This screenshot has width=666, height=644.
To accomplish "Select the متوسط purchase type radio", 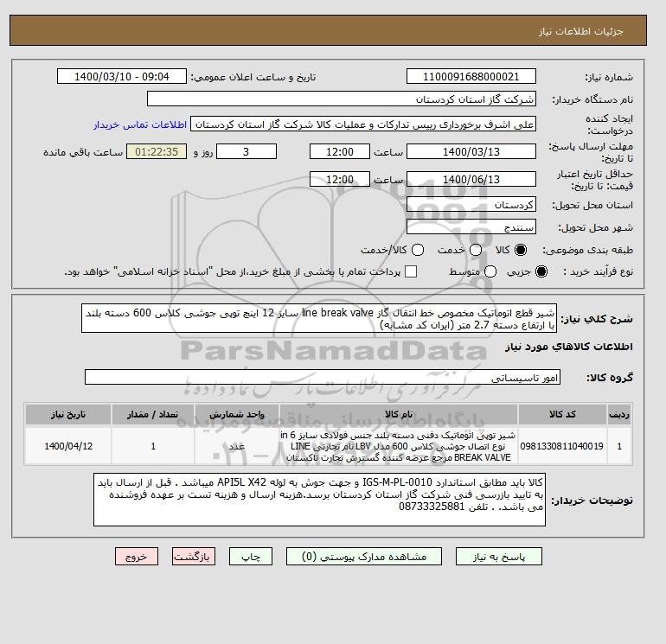I will pos(490,271).
